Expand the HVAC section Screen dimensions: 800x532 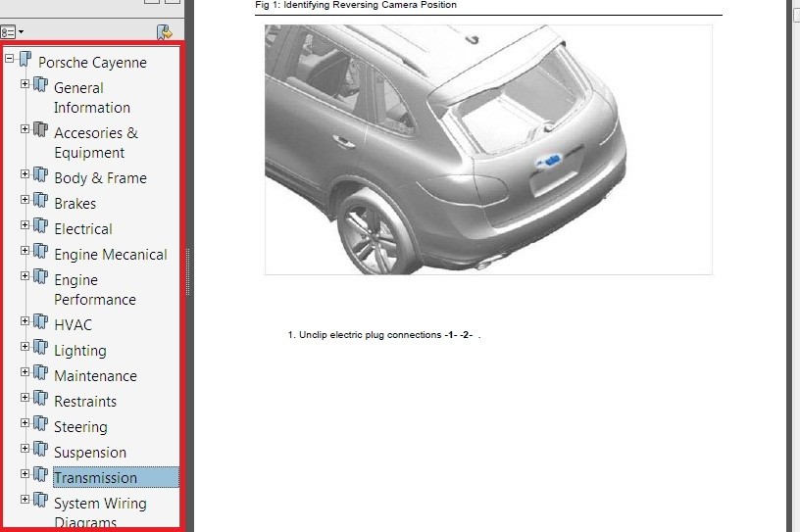click(25, 320)
